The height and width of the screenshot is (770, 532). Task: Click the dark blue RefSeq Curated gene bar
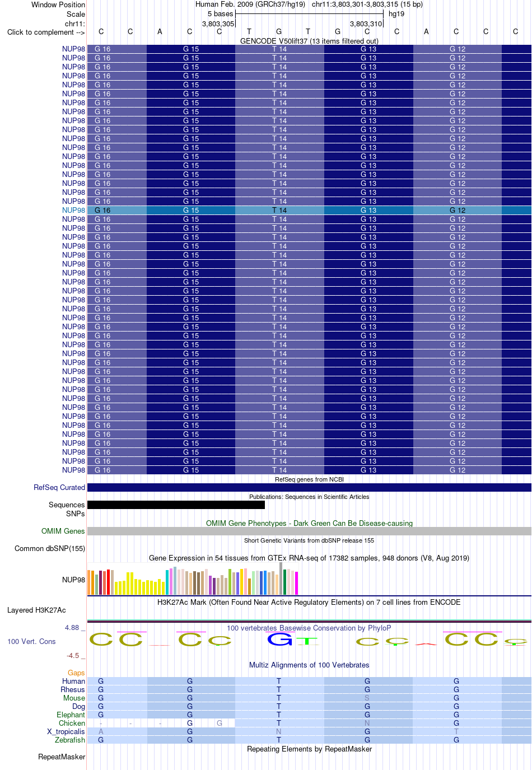click(x=309, y=488)
